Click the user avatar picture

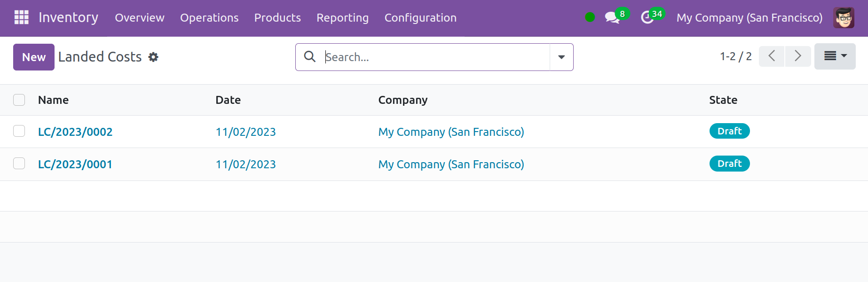(x=844, y=18)
